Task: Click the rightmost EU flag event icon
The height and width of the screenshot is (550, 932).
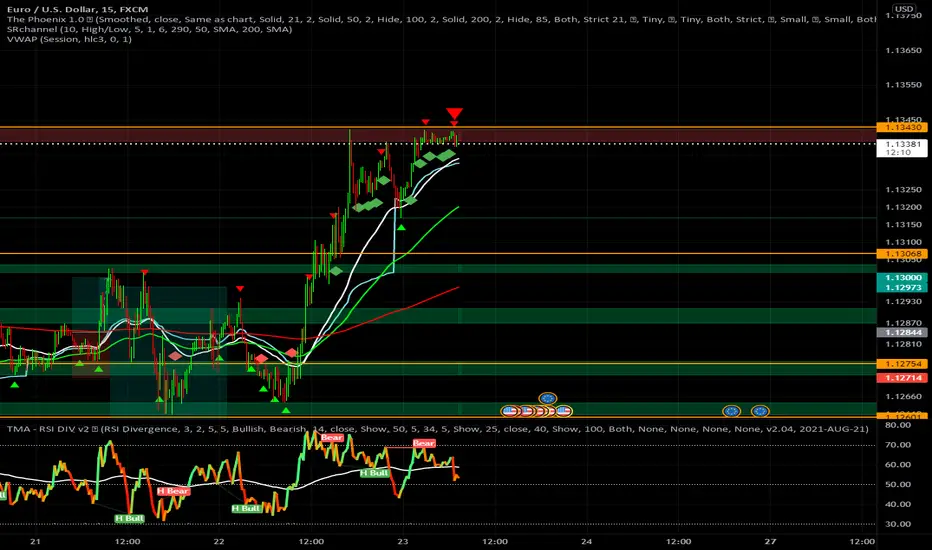Action: click(x=760, y=411)
